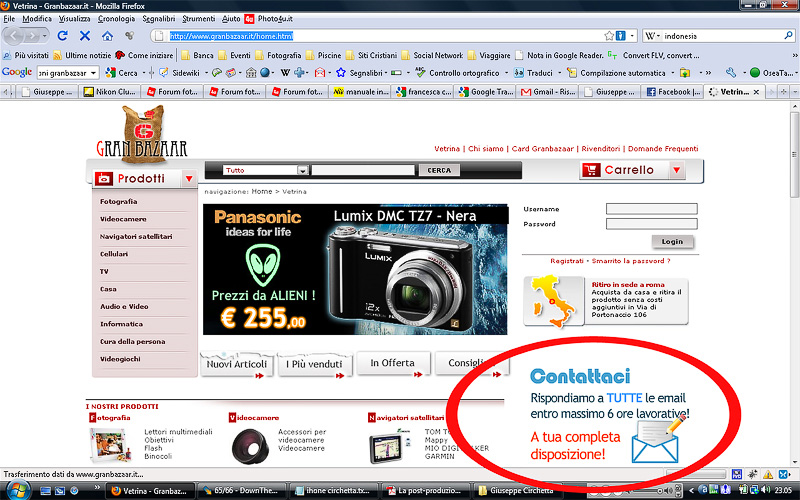Open Smarrito la password link
The height and width of the screenshot is (500, 800).
click(x=631, y=261)
